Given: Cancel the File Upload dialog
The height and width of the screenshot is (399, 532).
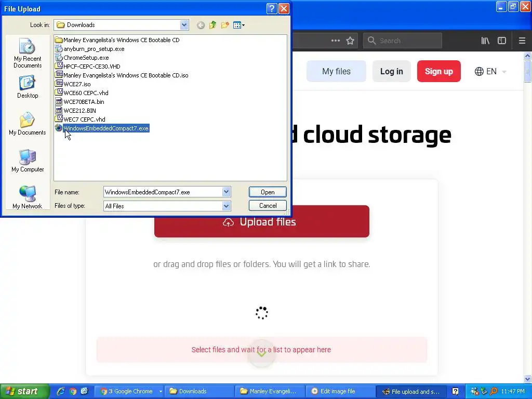Looking at the screenshot, I should 268,206.
